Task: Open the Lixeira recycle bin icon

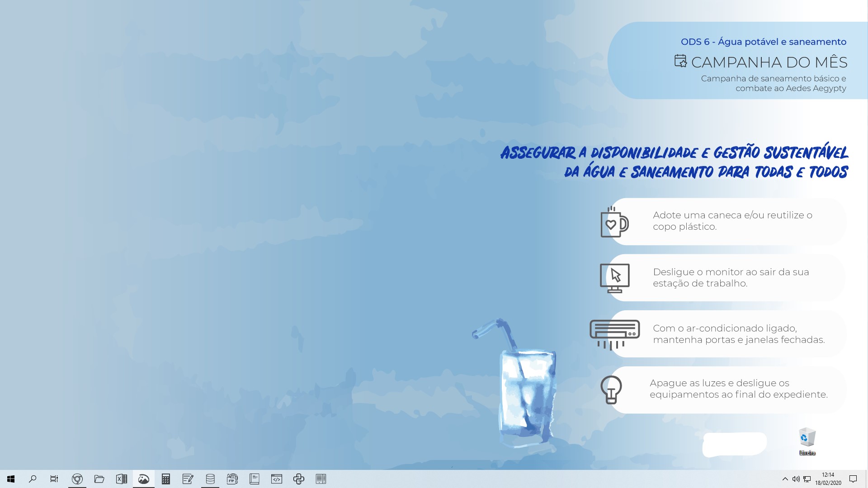Action: pyautogui.click(x=807, y=441)
